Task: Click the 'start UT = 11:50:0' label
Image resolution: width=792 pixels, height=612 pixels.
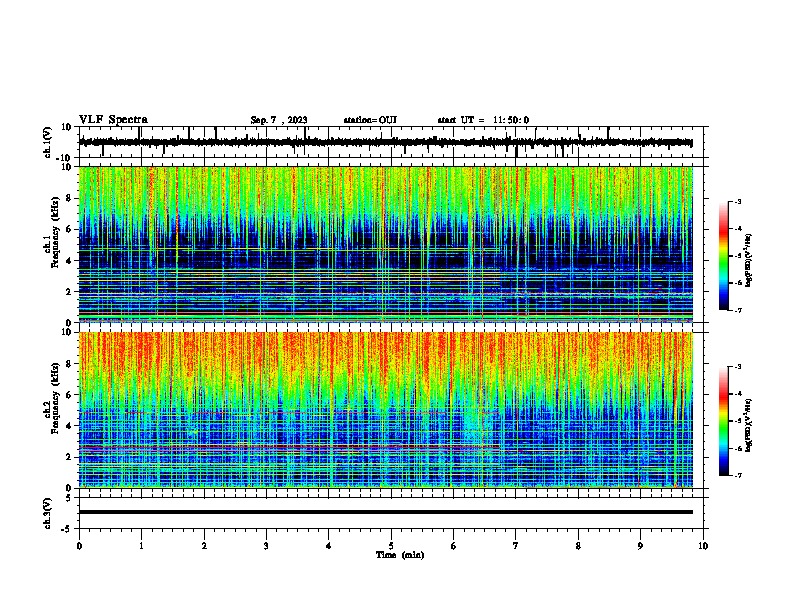Action: (483, 120)
